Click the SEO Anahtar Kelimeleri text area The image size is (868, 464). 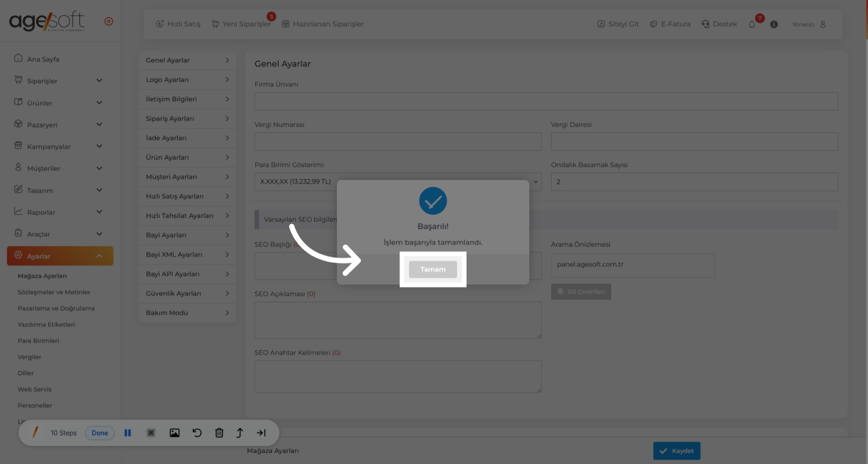point(398,376)
